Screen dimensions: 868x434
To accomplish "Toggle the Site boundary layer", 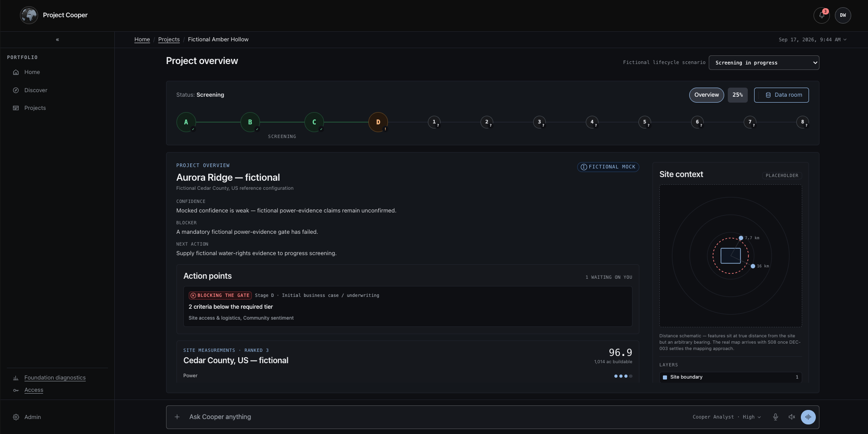I will 731,377.
